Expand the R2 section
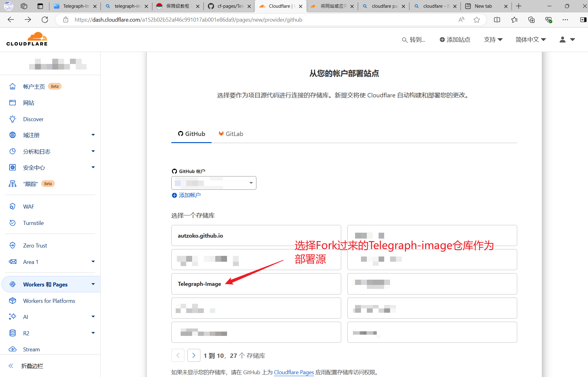This screenshot has height=377, width=588. [93, 333]
